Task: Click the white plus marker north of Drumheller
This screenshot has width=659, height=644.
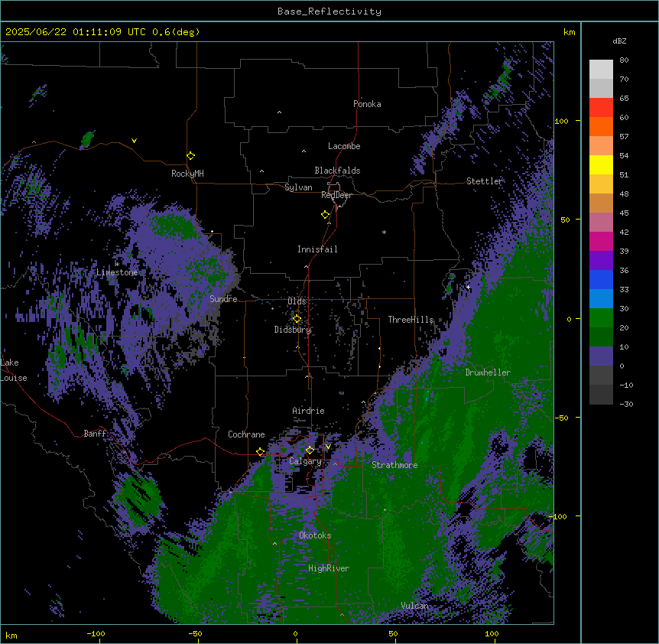Action: click(x=468, y=287)
